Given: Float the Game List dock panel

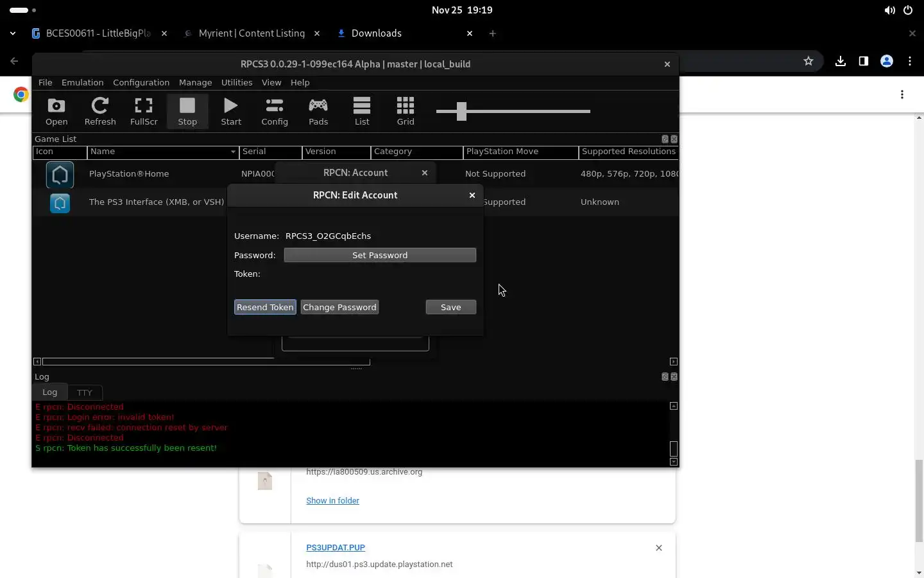Looking at the screenshot, I should click(x=665, y=139).
